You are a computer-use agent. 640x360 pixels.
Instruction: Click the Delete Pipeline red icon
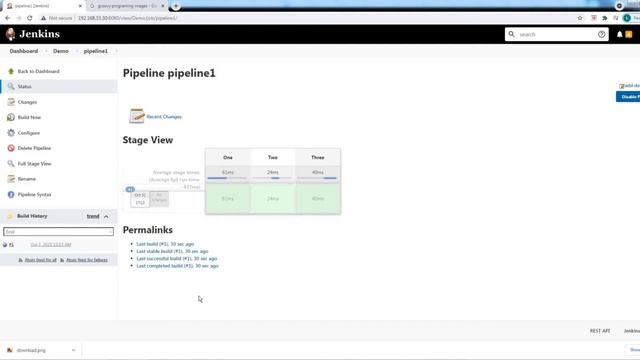(x=11, y=148)
